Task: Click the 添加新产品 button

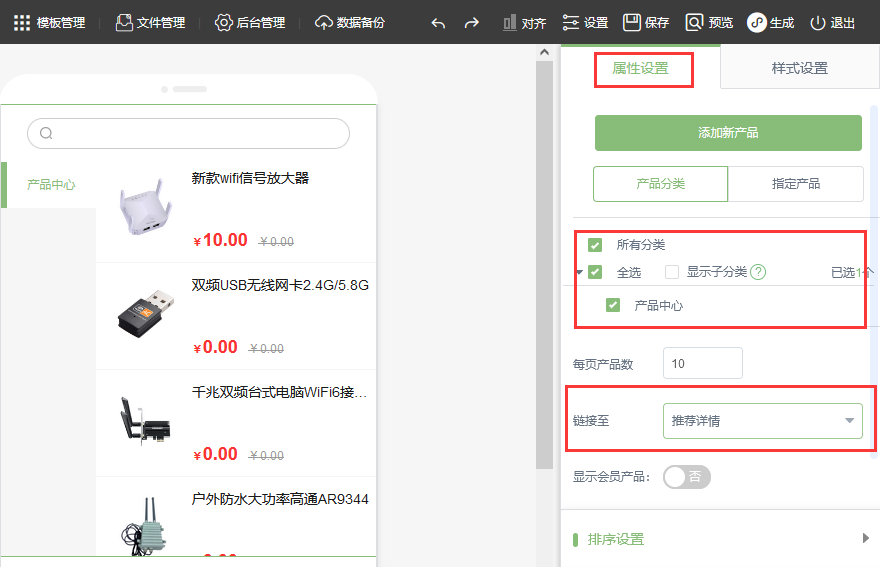Action: pos(728,133)
